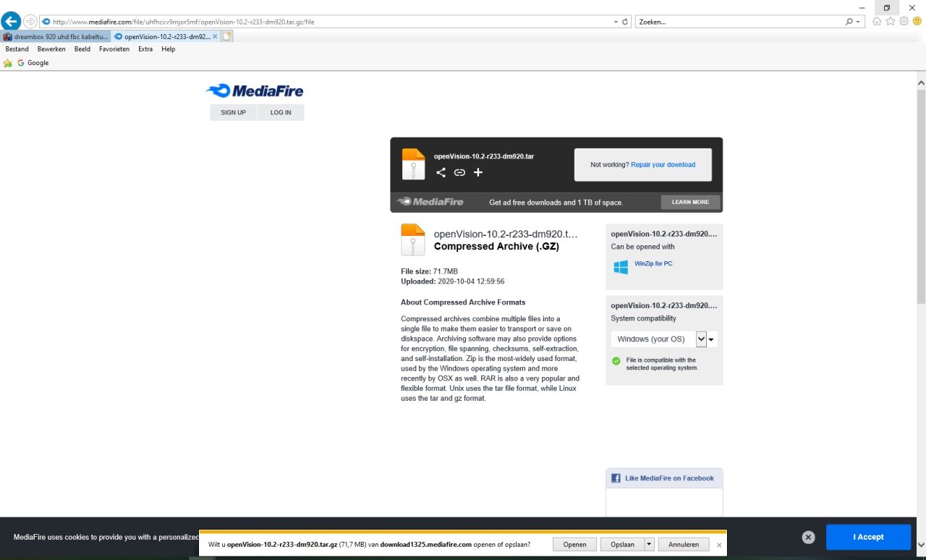Click the copy link chain icon

(x=459, y=172)
